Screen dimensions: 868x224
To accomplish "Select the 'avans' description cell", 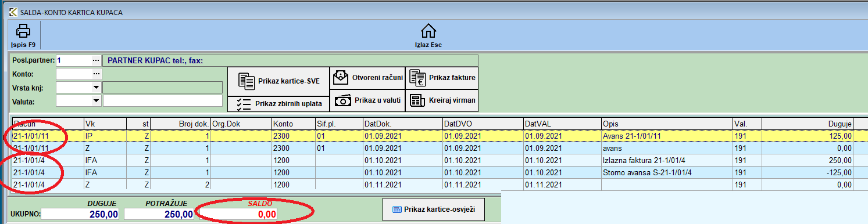I will click(667, 148).
